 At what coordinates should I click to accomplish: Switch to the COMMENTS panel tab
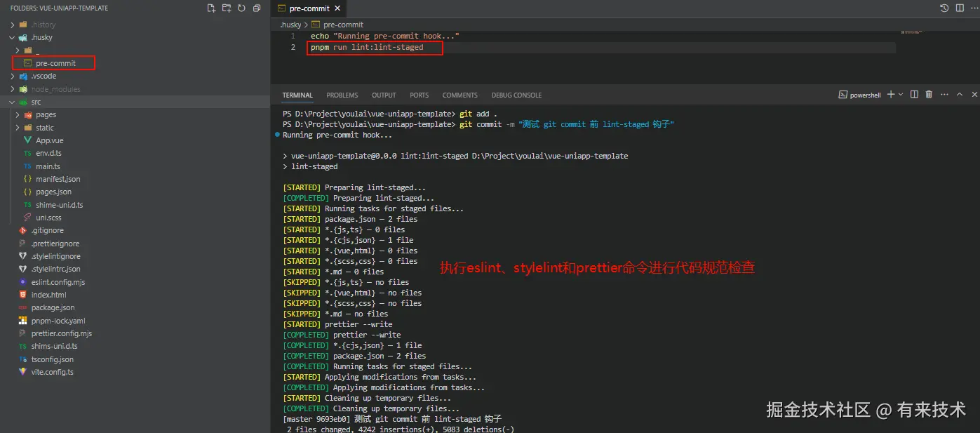[460, 95]
